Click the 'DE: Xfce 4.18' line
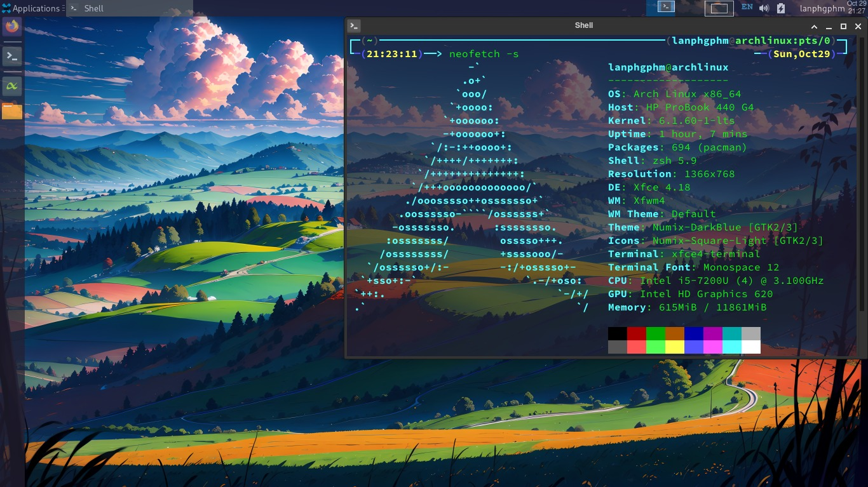The image size is (868, 487). point(649,187)
